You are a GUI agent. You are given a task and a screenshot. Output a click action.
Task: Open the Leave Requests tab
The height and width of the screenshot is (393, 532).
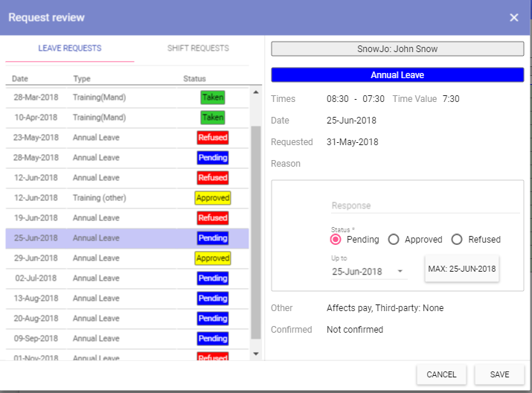point(70,48)
